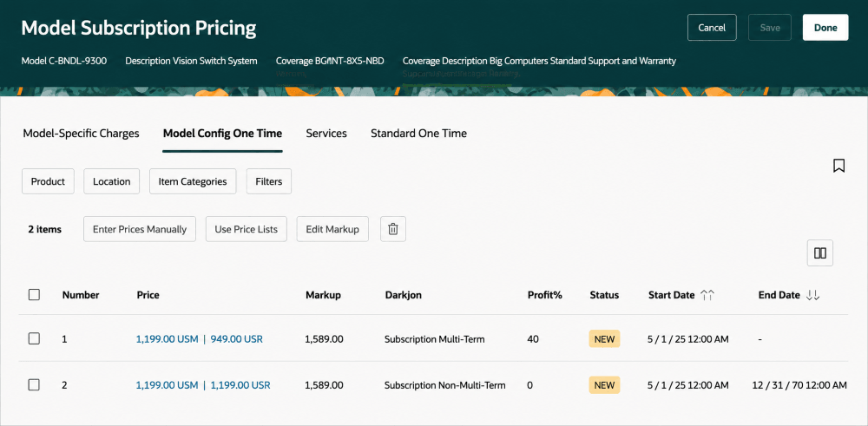Click Subscription Non-Multi-Term cell
Image resolution: width=868 pixels, height=426 pixels.
445,385
